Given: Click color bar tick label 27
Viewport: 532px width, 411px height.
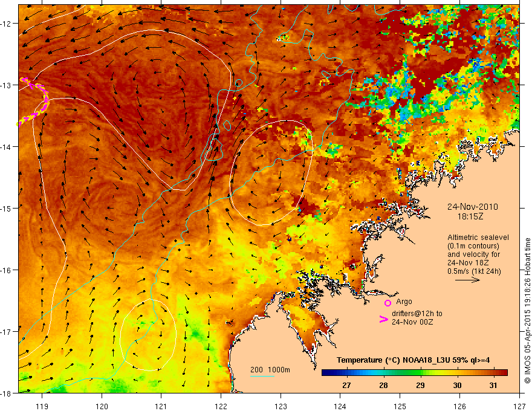Looking at the screenshot, I should (x=346, y=385).
